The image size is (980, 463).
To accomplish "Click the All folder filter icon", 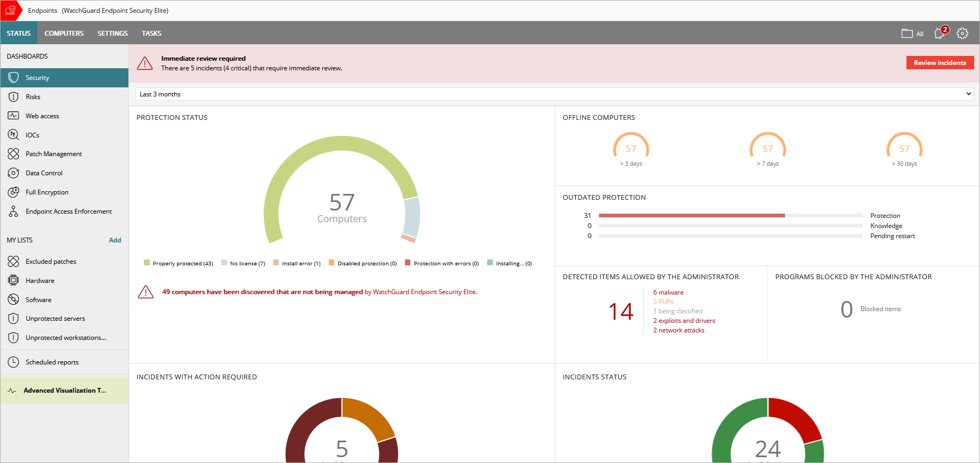I will coord(907,33).
